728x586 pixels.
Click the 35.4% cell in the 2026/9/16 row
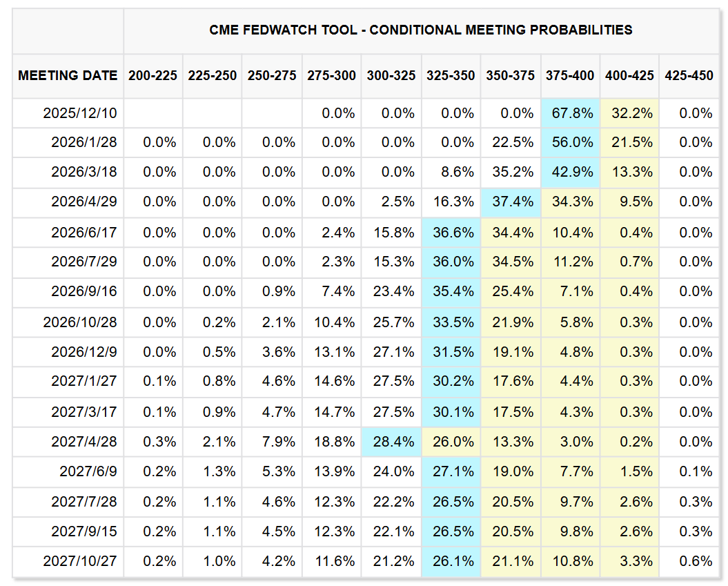[451, 291]
